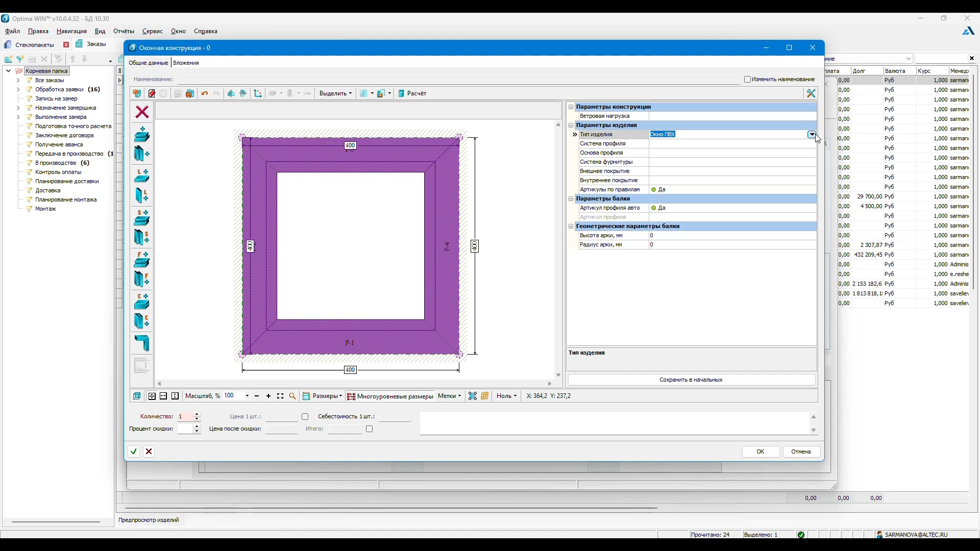Expand 'Обработка заявки' tree folder

(18, 90)
